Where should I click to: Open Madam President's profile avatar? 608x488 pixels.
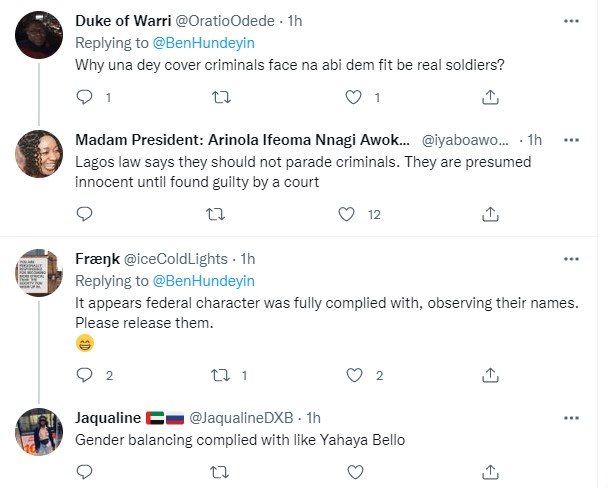[41, 156]
